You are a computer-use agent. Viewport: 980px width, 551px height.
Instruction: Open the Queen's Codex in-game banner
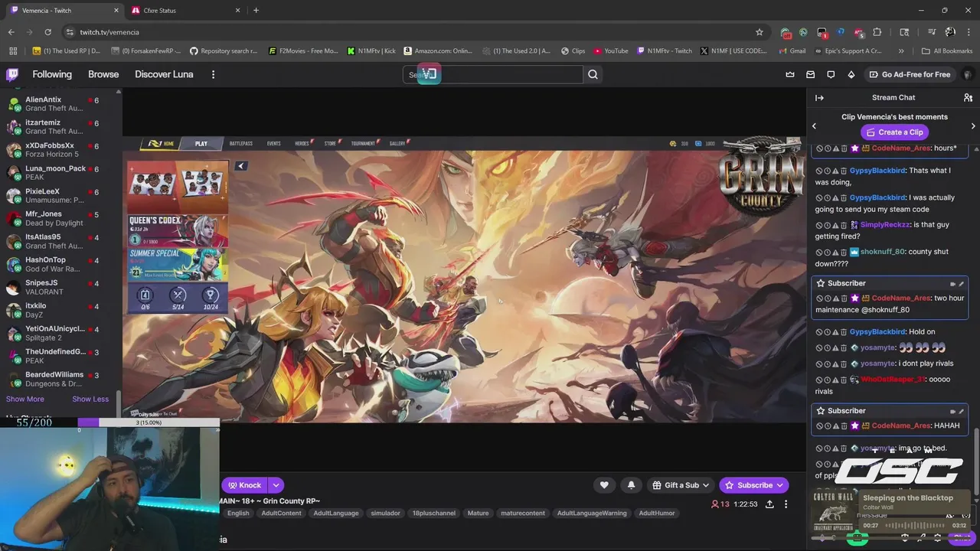click(178, 230)
